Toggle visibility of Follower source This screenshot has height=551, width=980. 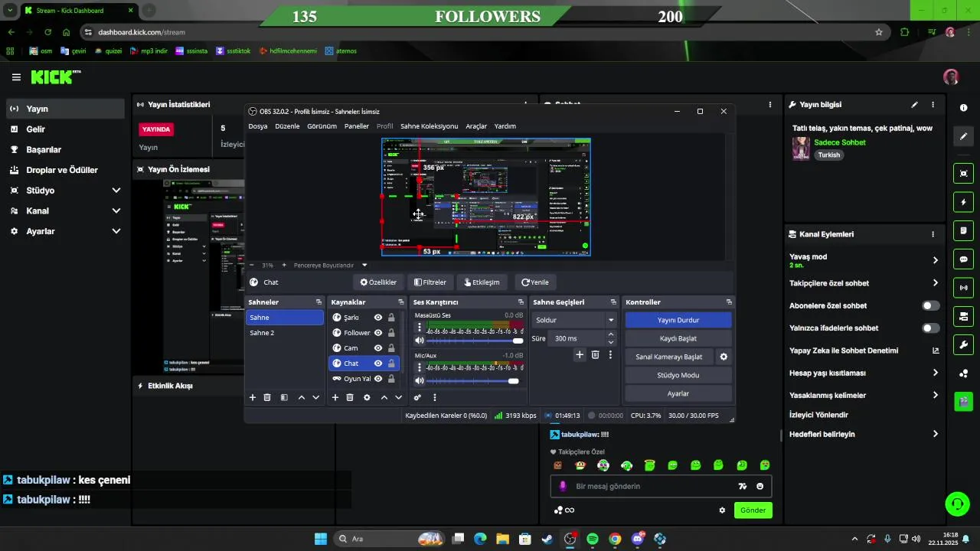point(378,333)
